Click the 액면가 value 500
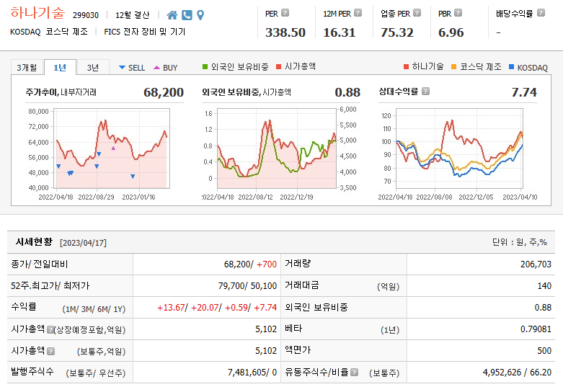The height and width of the screenshot is (392, 563). [x=544, y=351]
